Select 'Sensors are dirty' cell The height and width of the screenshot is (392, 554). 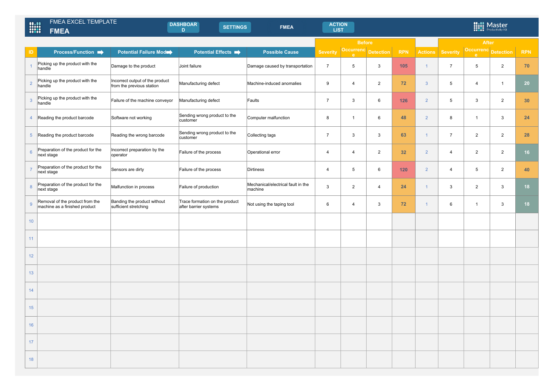click(145, 169)
